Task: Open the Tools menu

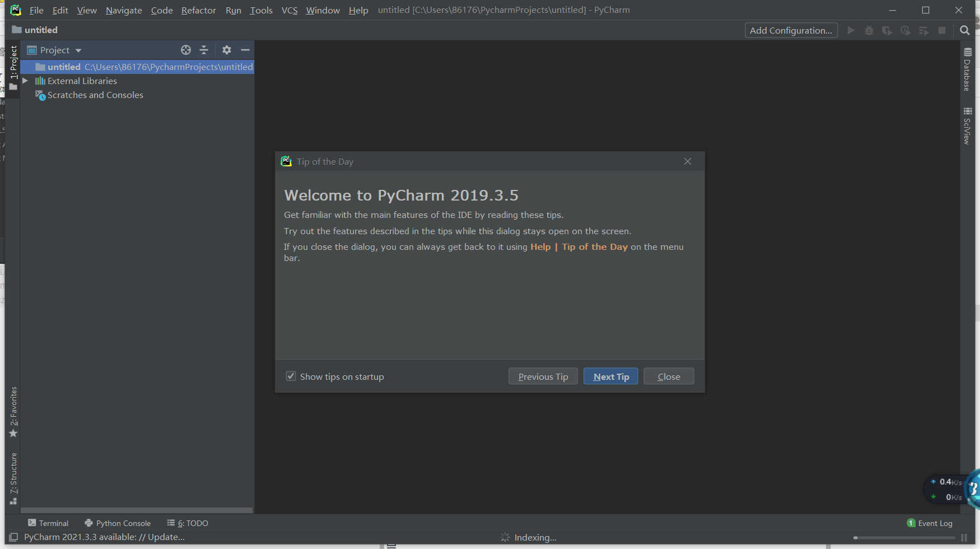Action: (261, 10)
